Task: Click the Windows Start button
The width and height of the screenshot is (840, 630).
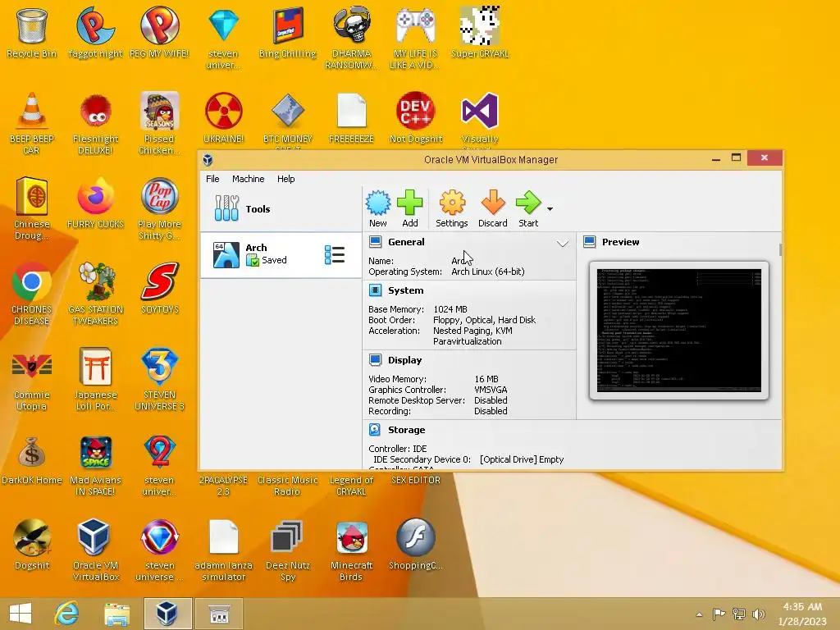Action: [21, 614]
